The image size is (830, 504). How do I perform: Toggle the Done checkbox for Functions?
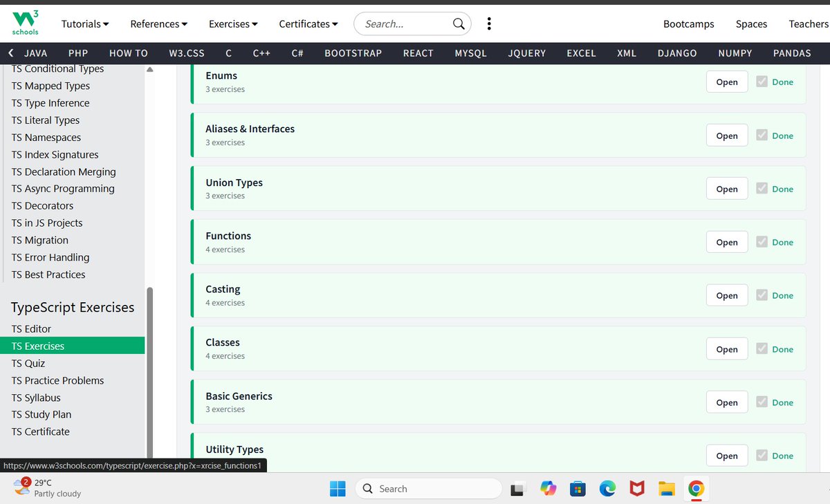click(x=762, y=242)
